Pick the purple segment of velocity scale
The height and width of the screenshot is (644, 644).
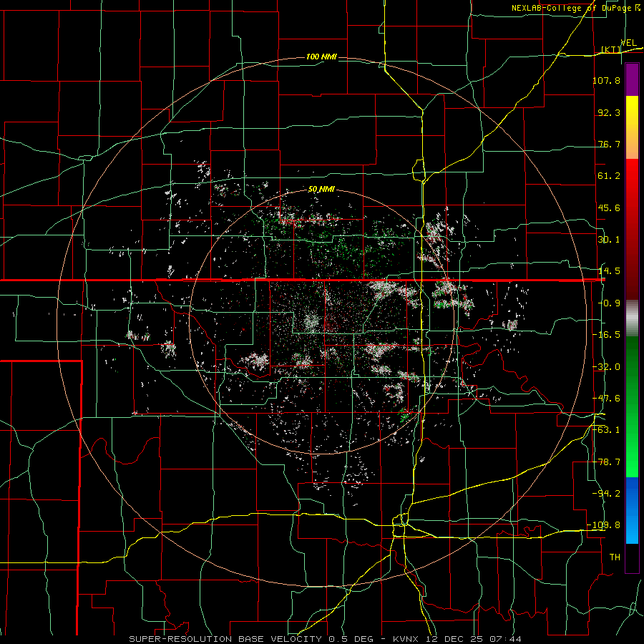click(x=632, y=79)
